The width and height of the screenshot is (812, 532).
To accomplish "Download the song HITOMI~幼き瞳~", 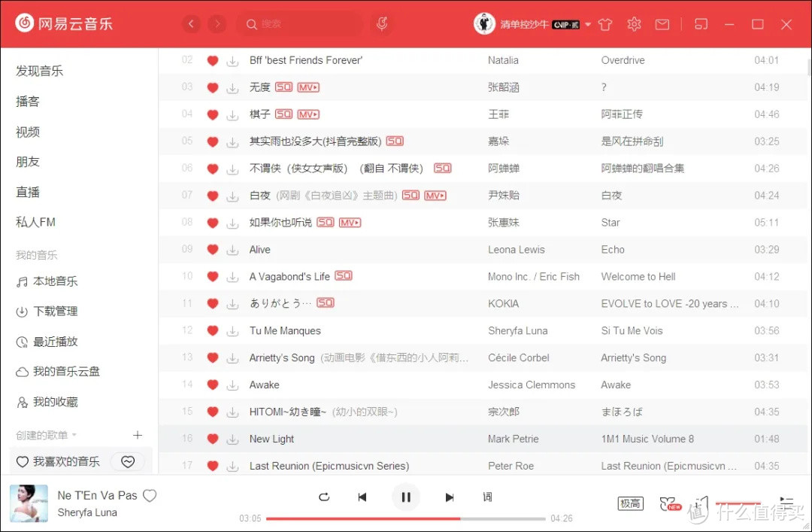I will [x=232, y=412].
